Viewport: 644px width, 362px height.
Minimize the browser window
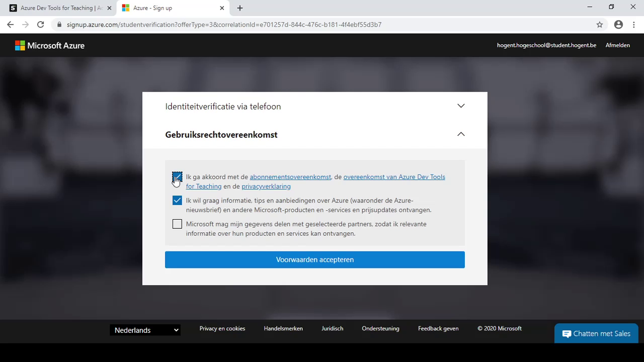click(590, 7)
